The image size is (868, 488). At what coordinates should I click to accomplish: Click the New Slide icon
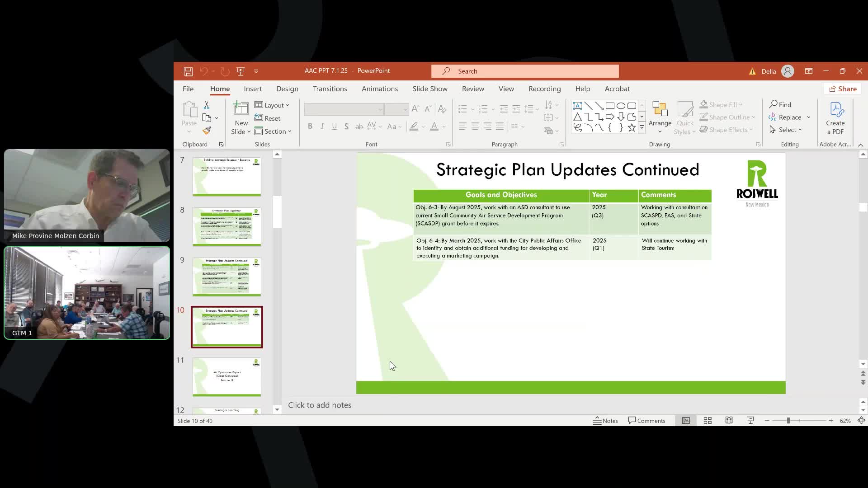pos(241,109)
